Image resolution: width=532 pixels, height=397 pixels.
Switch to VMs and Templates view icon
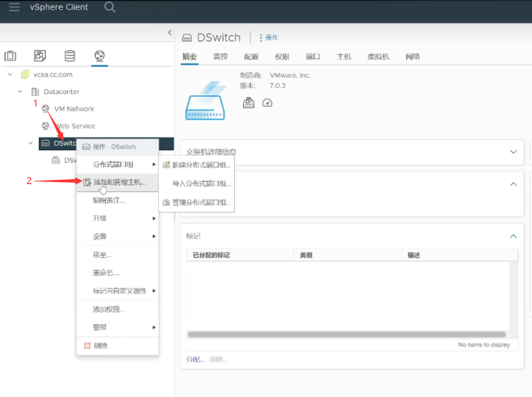coord(40,56)
